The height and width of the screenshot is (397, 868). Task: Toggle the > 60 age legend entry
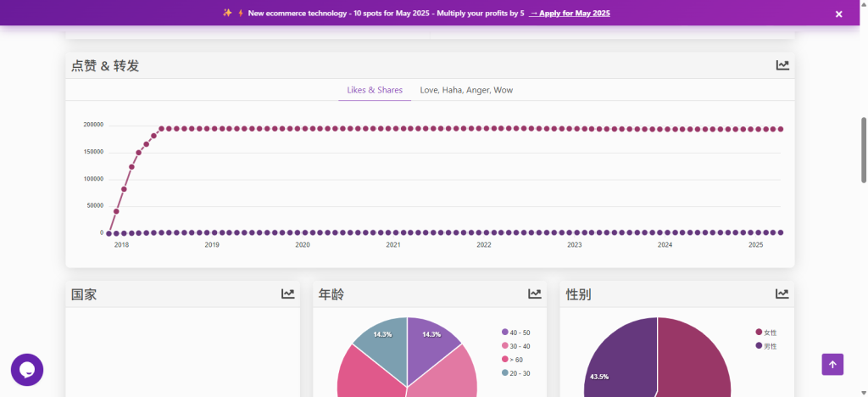click(512, 360)
